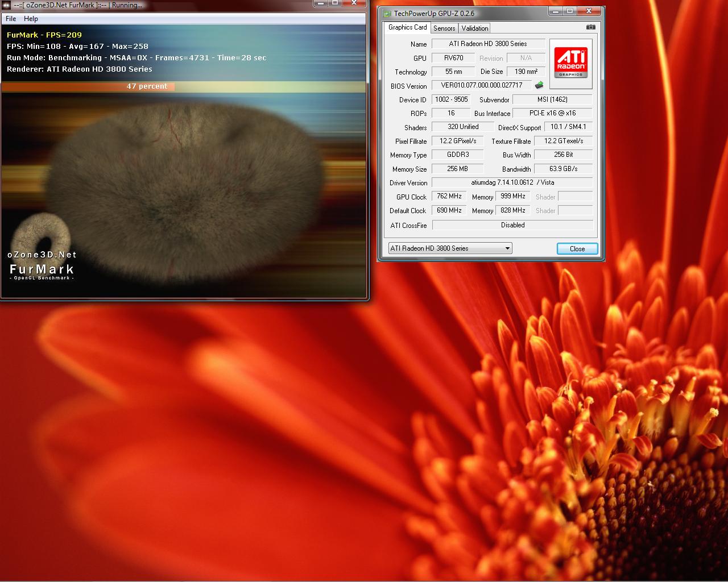Switch to the Validation tab
728x582 pixels.
pos(475,28)
